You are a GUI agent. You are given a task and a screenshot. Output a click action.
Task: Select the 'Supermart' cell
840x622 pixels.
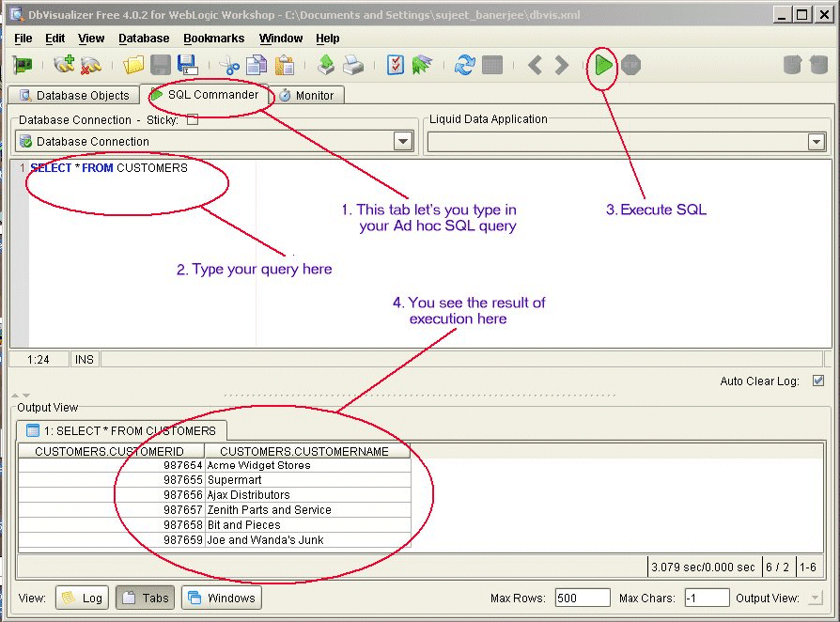point(307,480)
